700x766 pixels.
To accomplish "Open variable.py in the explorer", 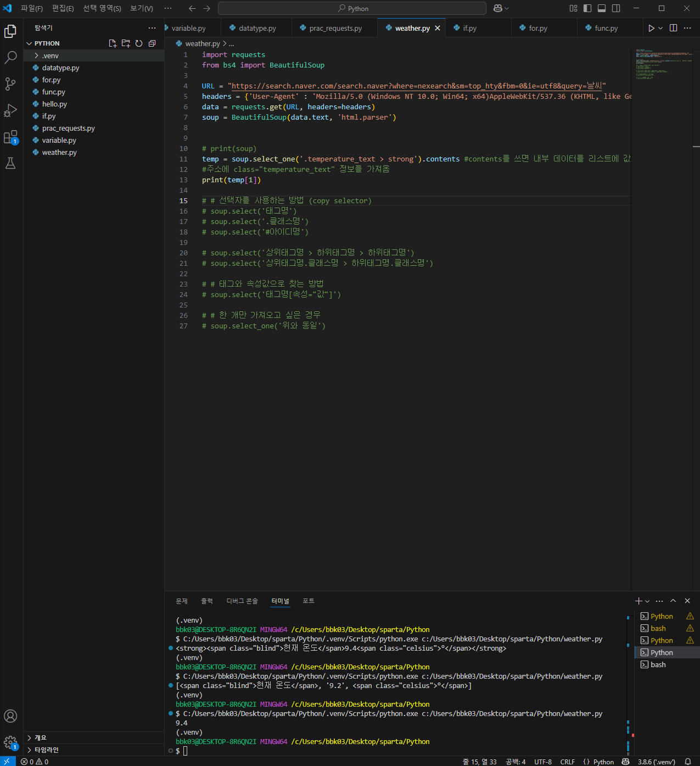I will 94,140.
